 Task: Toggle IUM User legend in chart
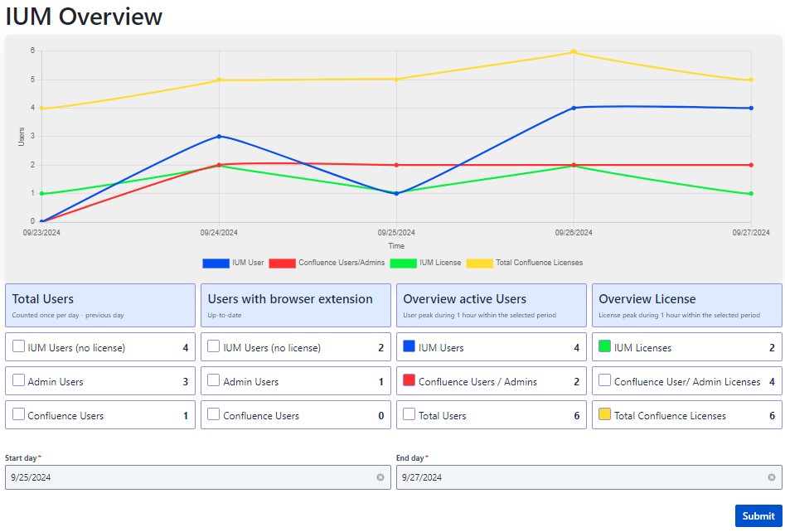216,263
